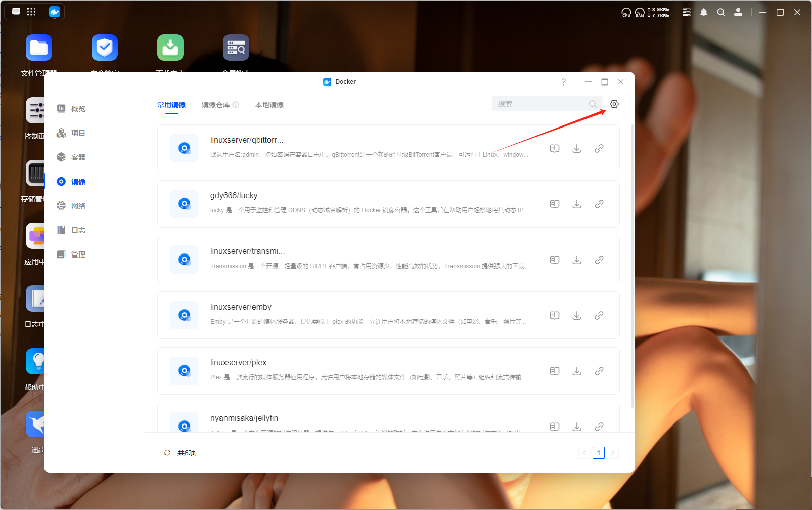This screenshot has width=812, height=510.
Task: Click linuxserver/plex image title
Action: click(x=238, y=362)
